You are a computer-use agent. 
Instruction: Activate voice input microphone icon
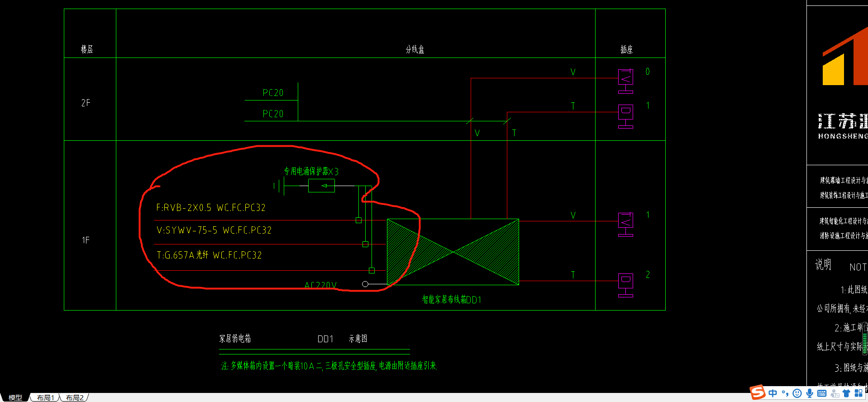pyautogui.click(x=810, y=393)
